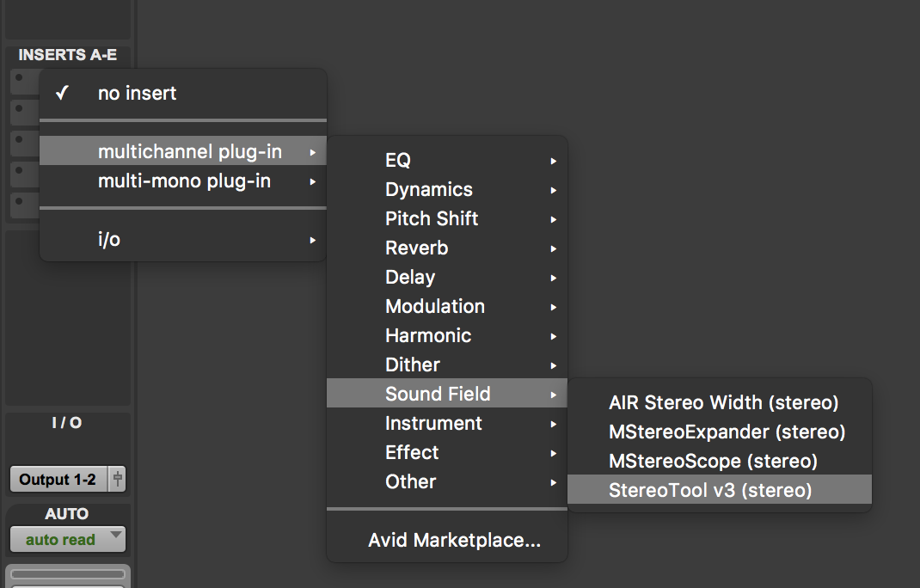Click the output window fader icon
The height and width of the screenshot is (588, 920).
click(117, 480)
